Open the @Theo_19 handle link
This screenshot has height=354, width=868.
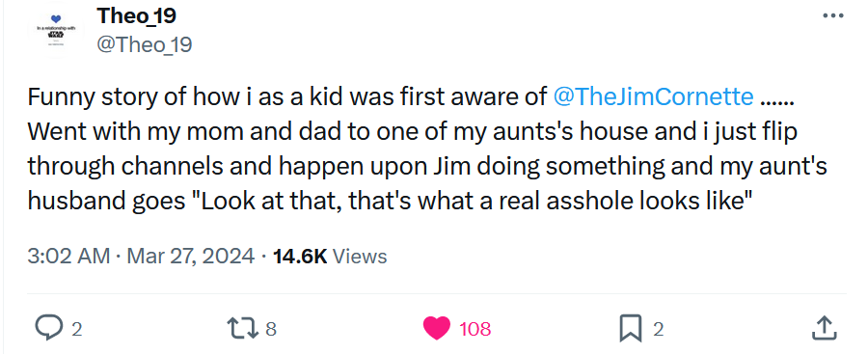click(145, 44)
